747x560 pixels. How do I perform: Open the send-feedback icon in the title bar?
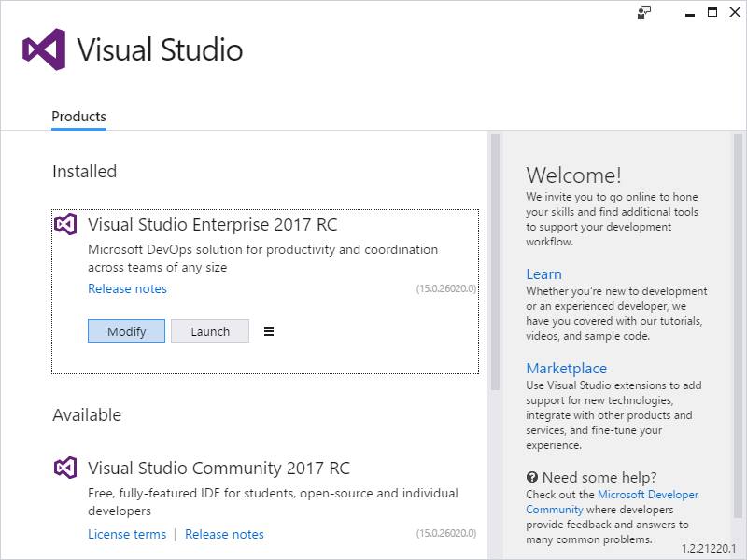coord(643,12)
